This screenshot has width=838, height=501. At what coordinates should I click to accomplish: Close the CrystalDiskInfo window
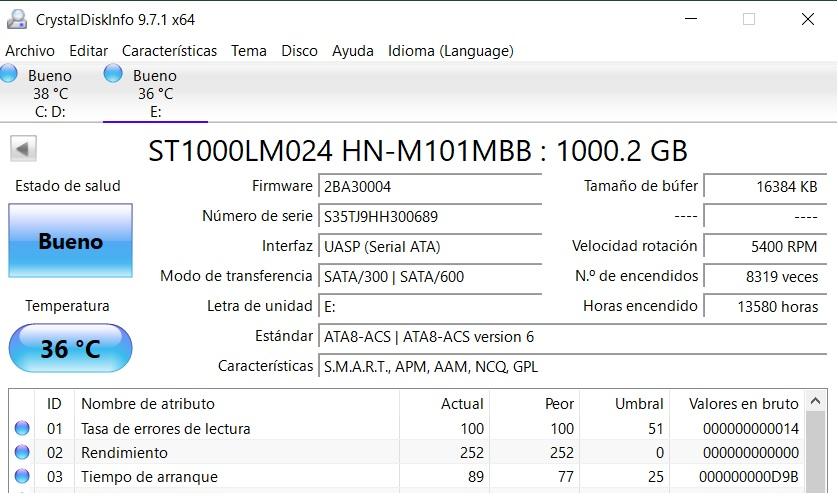click(808, 19)
